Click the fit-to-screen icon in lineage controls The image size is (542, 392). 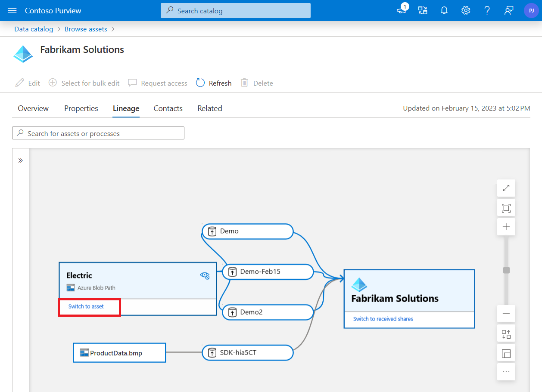[506, 207]
